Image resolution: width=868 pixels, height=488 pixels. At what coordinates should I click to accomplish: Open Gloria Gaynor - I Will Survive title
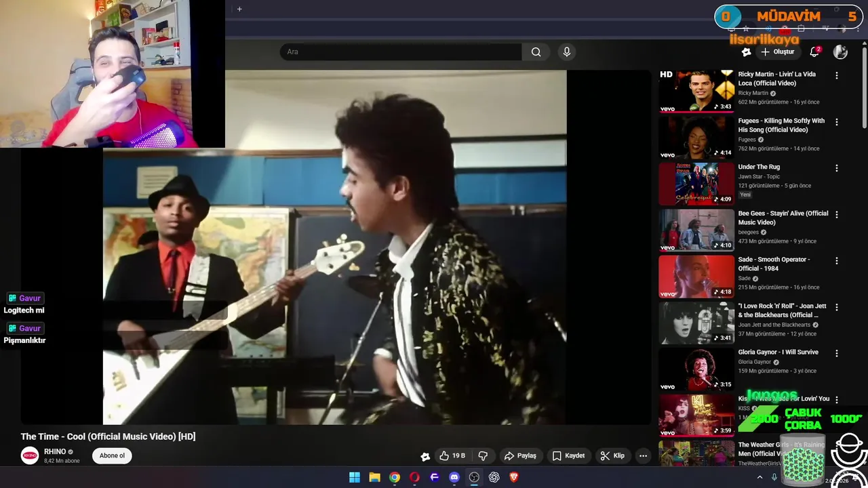click(778, 352)
